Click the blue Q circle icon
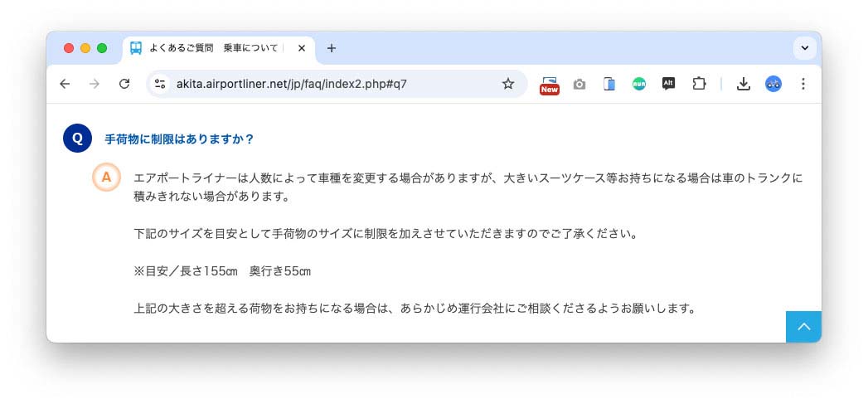The height and width of the screenshot is (404, 868). [77, 138]
